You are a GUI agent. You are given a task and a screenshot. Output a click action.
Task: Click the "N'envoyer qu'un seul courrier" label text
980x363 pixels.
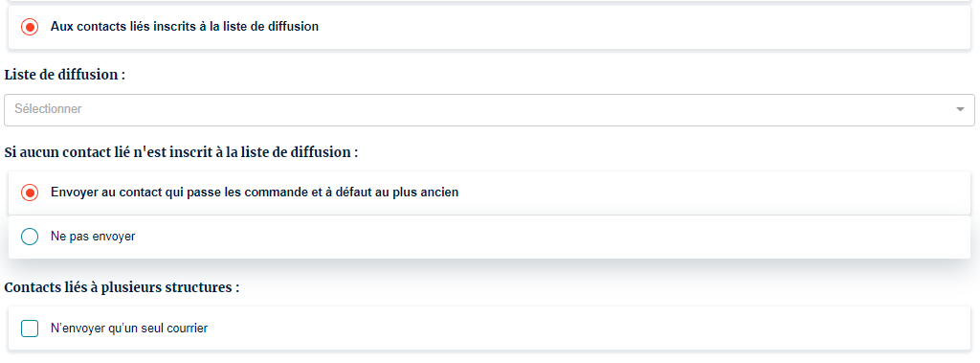click(x=129, y=328)
